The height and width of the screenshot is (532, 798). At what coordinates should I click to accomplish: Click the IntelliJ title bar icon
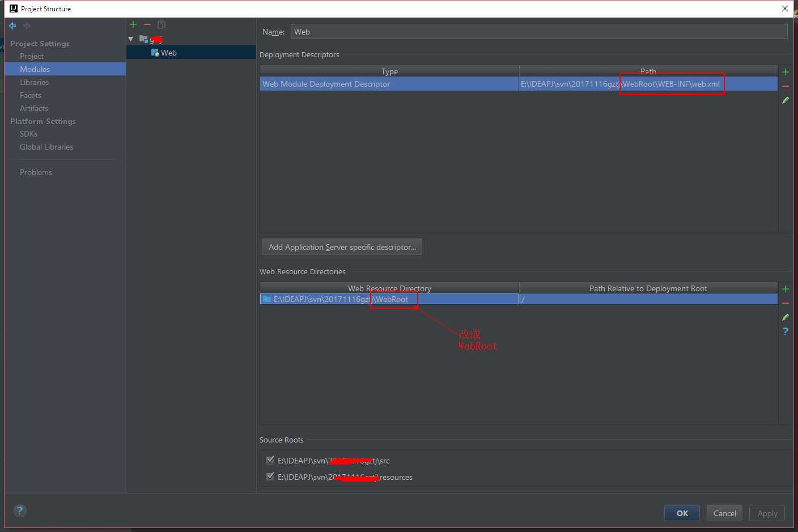14,8
